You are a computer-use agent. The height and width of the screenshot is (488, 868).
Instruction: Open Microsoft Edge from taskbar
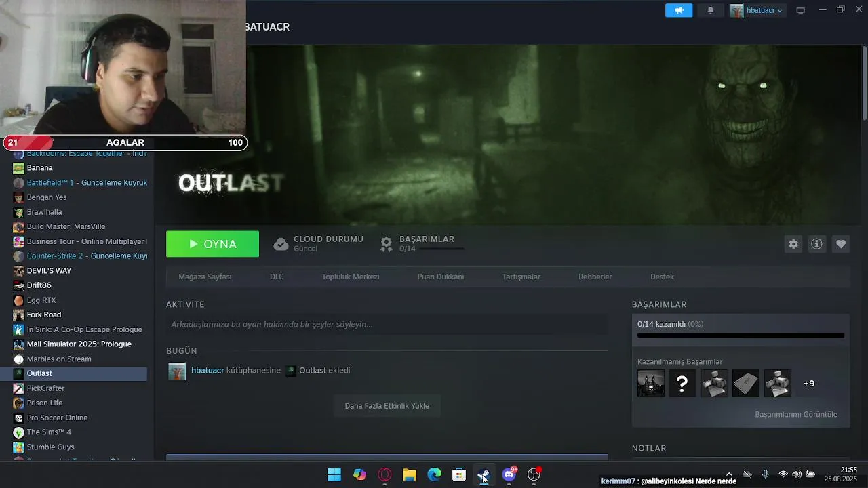point(434,474)
